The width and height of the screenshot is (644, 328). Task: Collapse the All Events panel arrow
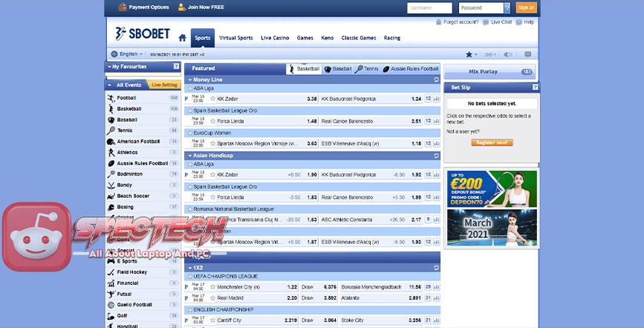110,85
